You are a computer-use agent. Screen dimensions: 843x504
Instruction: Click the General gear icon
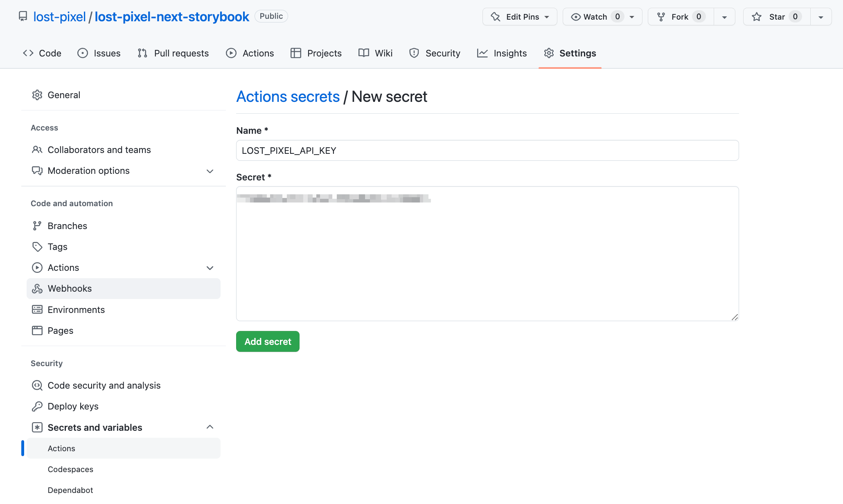(37, 95)
